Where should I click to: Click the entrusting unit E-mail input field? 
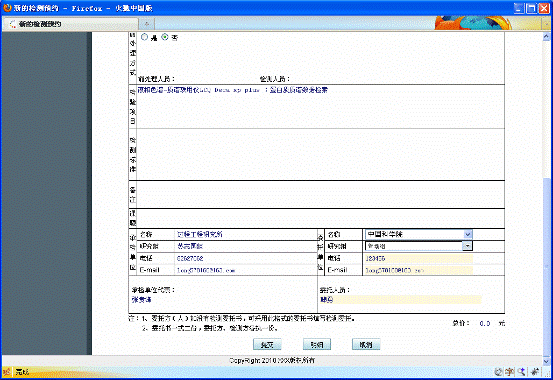tap(419, 270)
